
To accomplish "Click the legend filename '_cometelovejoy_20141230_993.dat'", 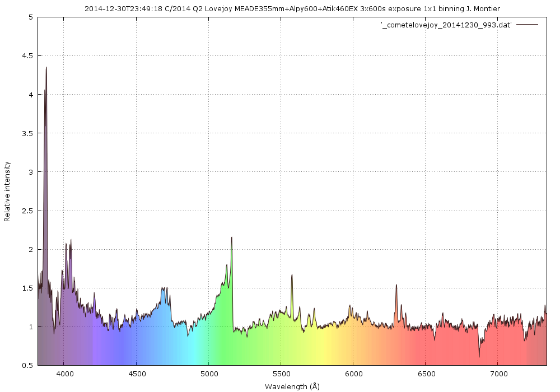I will click(x=446, y=26).
